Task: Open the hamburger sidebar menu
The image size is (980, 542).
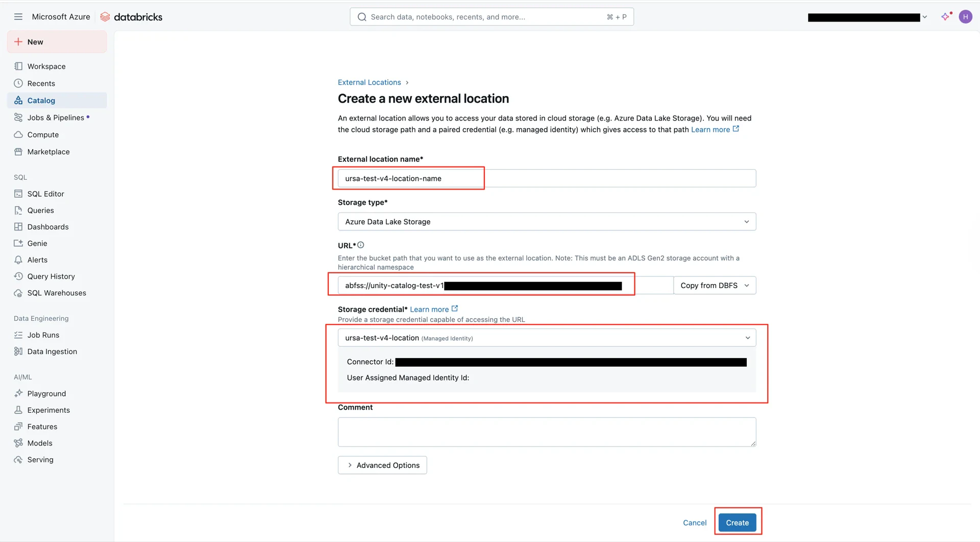Action: point(18,17)
